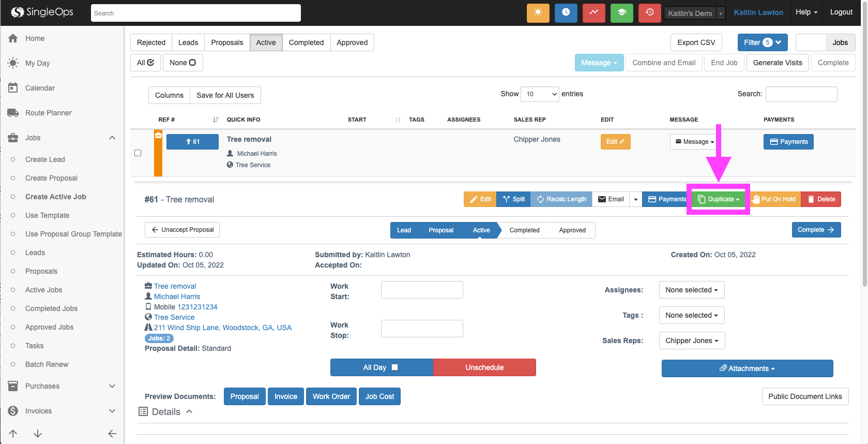Open the Duplicate dropdown

coord(718,199)
